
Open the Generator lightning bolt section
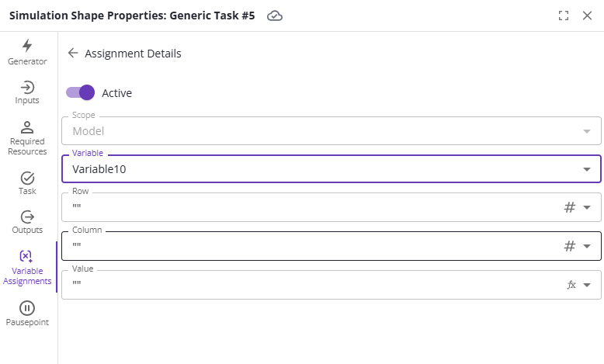(27, 52)
